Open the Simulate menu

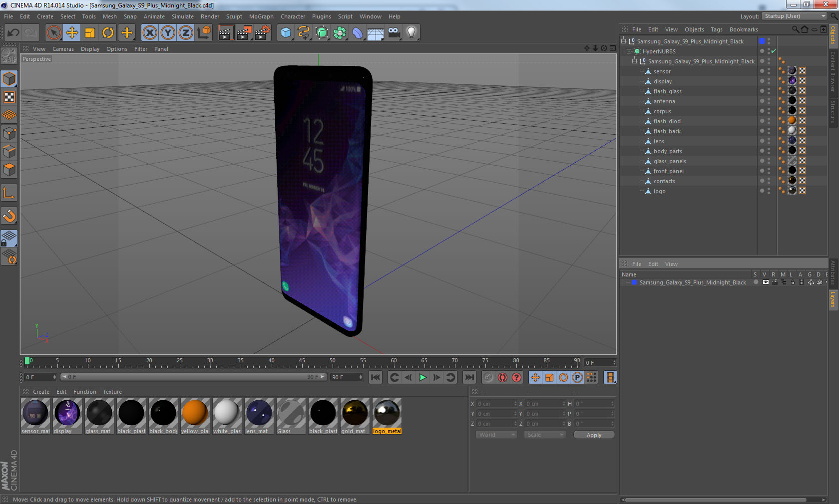(183, 16)
